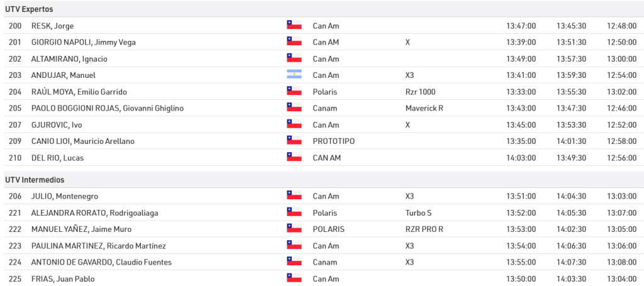
Task: Click the UTV Expertos category header
Action: point(30,9)
